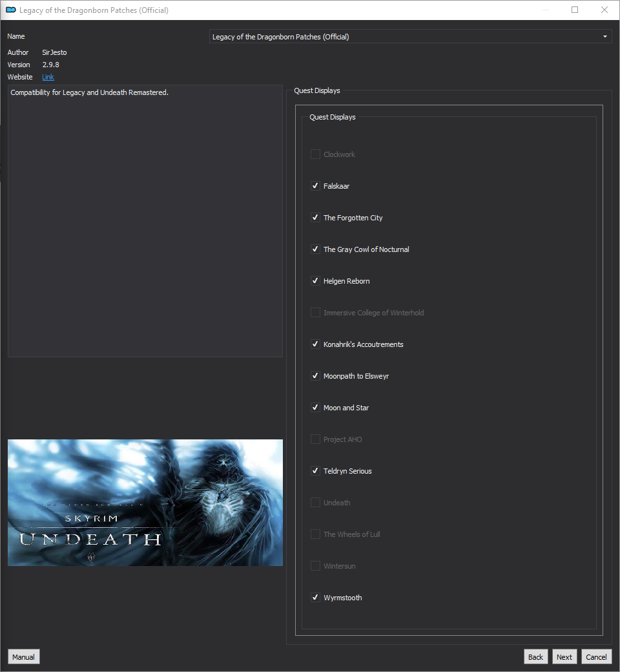This screenshot has width=620, height=672.
Task: Click the 'Website' field label
Action: pyautogui.click(x=20, y=77)
